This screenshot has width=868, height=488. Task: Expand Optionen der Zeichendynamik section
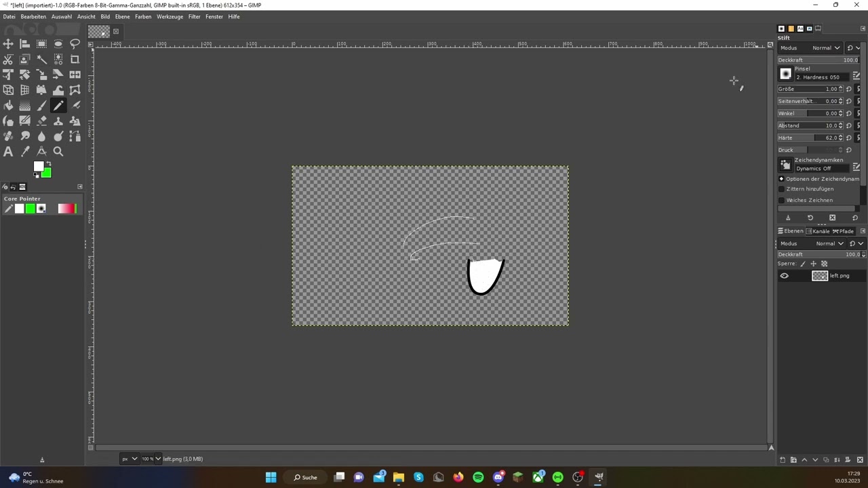781,179
